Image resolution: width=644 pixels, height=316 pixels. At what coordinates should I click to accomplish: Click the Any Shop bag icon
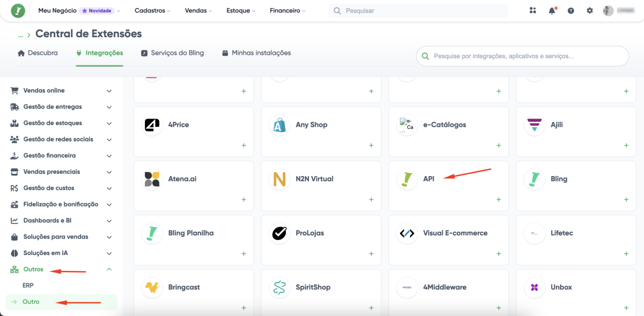tap(279, 125)
